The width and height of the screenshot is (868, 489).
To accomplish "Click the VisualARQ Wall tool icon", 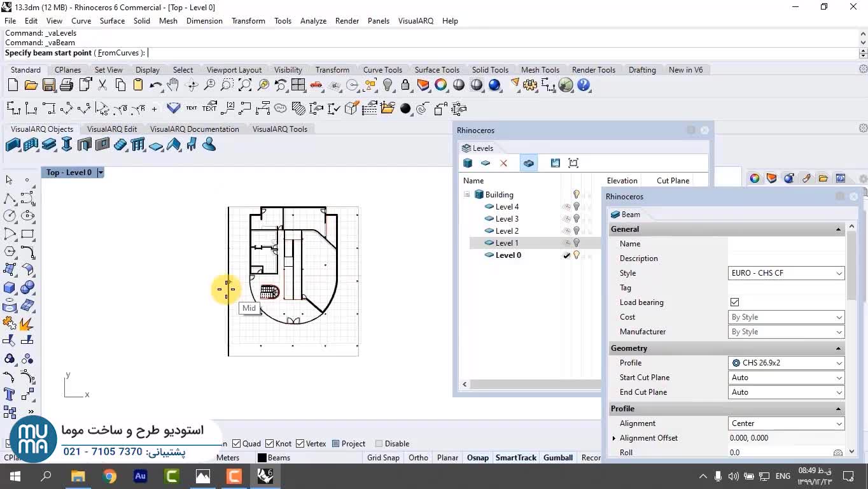I will point(13,145).
